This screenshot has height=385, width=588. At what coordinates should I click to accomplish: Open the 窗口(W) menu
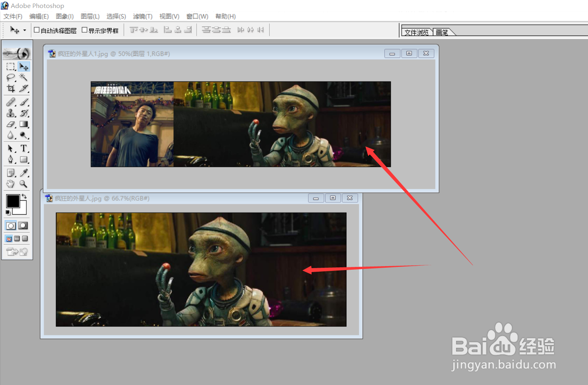click(197, 16)
